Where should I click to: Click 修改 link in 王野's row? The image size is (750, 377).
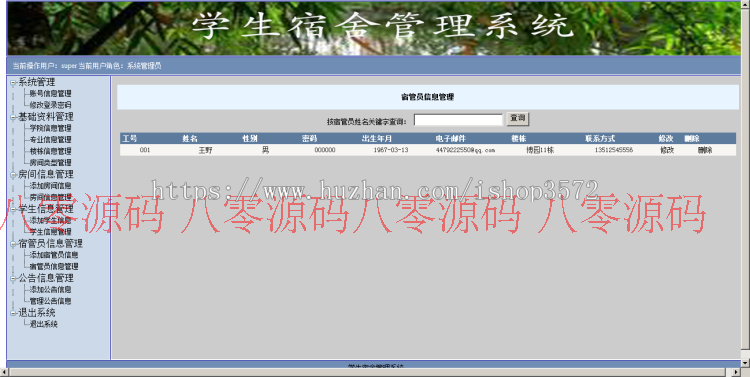click(x=667, y=150)
